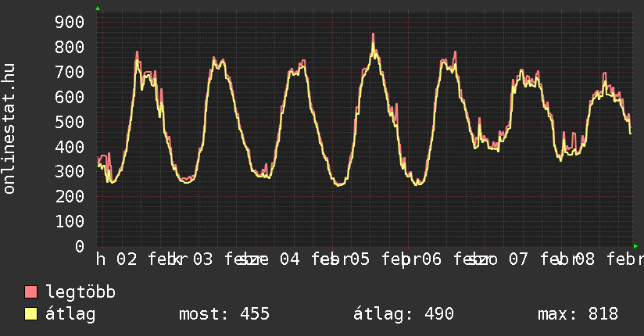644x336 pixels.
Task: Select the átlag legend label text
Action: 70,314
